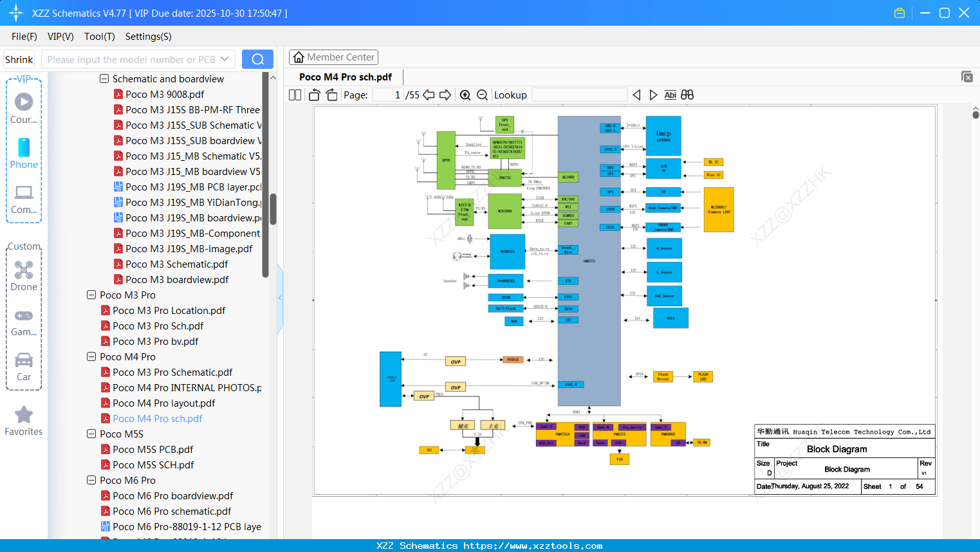Toggle the two-page layout view icon
980x552 pixels.
coord(295,95)
